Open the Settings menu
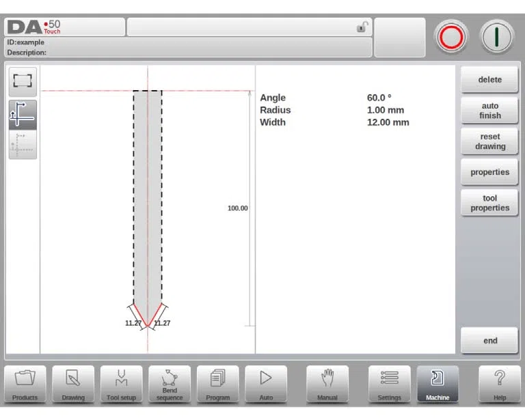 click(390, 384)
